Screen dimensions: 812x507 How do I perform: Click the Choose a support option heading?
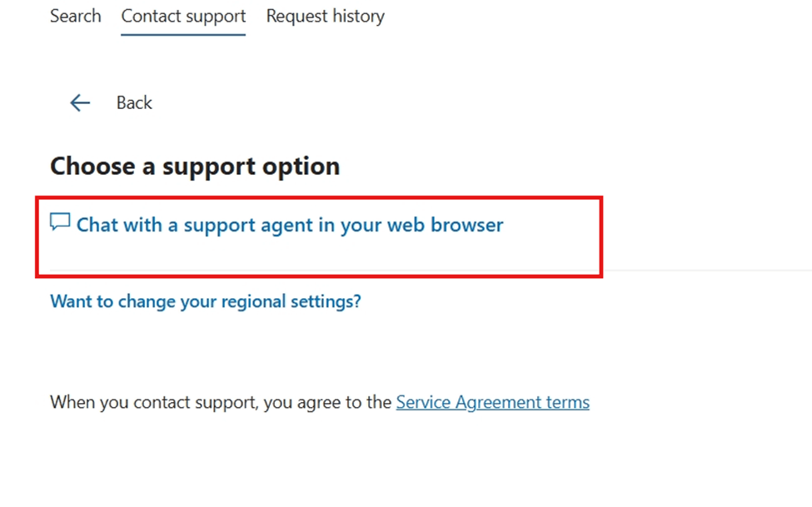tap(195, 166)
